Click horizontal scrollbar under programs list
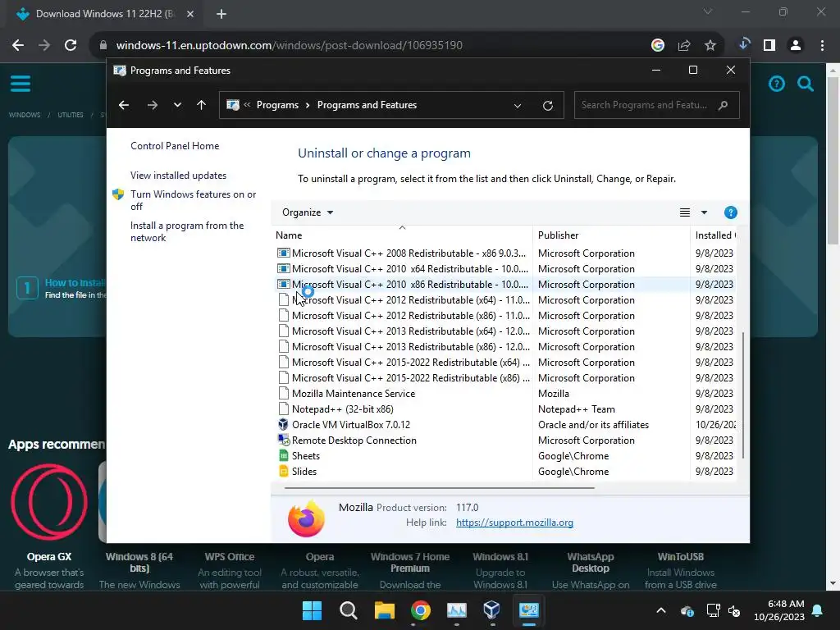This screenshot has height=630, width=840. [440, 488]
